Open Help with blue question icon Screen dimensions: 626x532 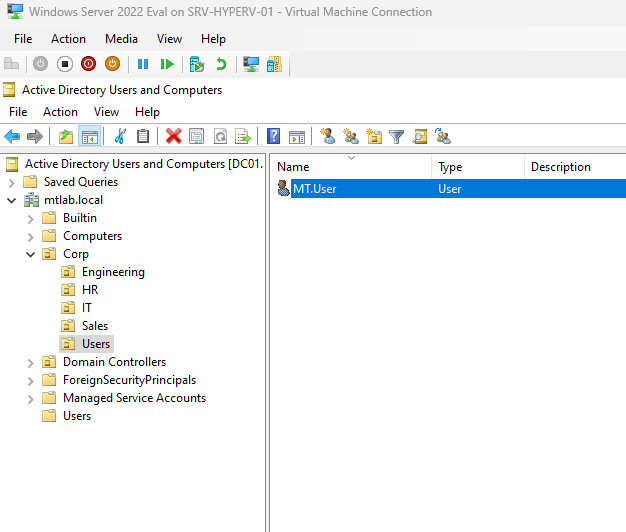coord(273,136)
